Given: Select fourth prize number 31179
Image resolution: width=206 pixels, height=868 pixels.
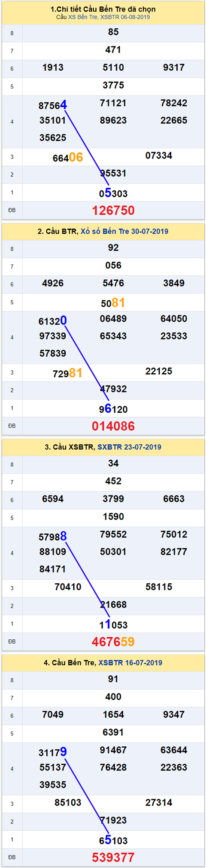Looking at the screenshot, I should click(x=53, y=752).
